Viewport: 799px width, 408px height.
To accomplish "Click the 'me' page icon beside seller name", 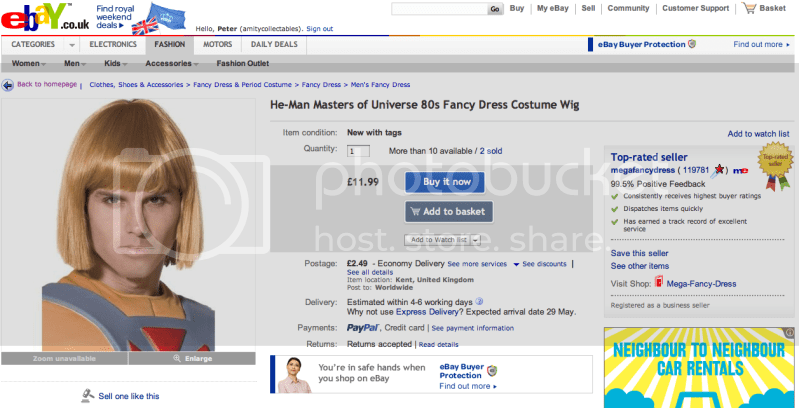I will pyautogui.click(x=740, y=170).
